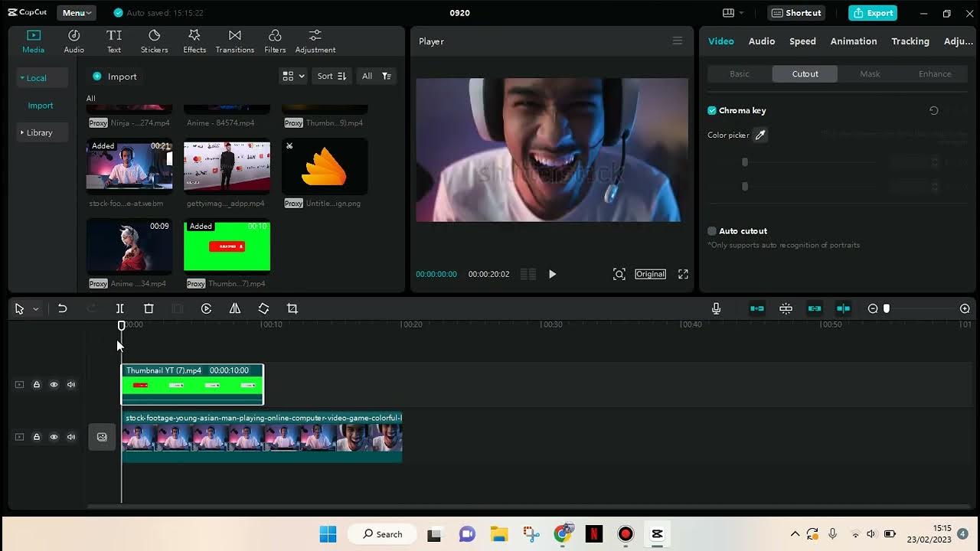Image resolution: width=980 pixels, height=551 pixels.
Task: Open the All filter dropdown
Action: 376,76
